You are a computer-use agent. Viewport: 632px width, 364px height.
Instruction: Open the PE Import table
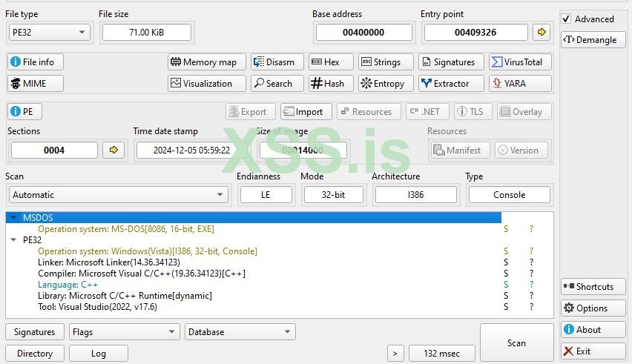point(306,111)
